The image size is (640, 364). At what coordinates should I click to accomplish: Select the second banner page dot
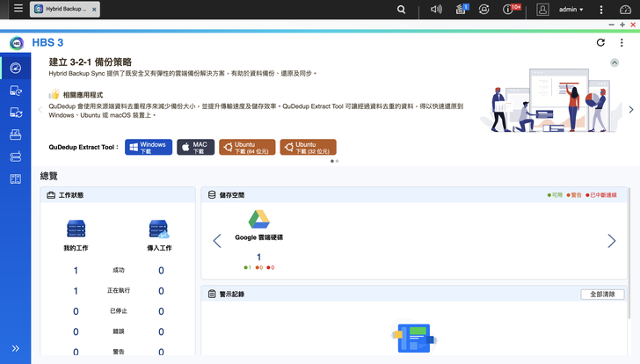338,161
